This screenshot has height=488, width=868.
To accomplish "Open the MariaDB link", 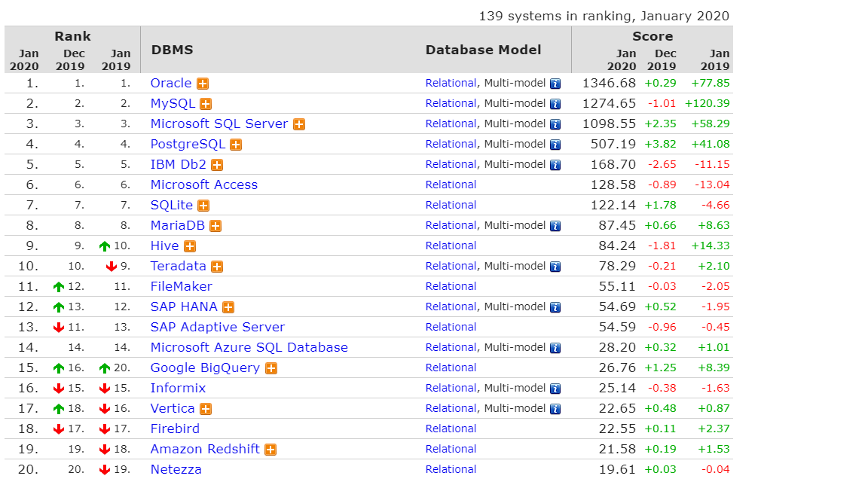I will (178, 226).
